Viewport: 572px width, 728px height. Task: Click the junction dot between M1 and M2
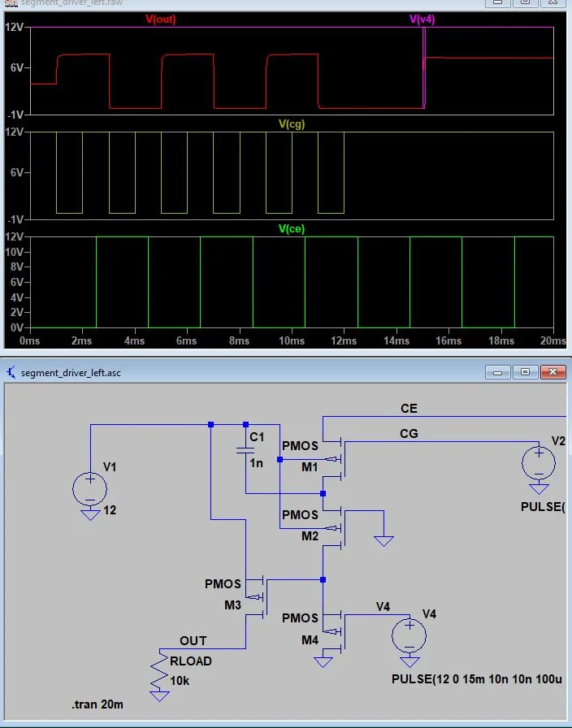tap(323, 493)
